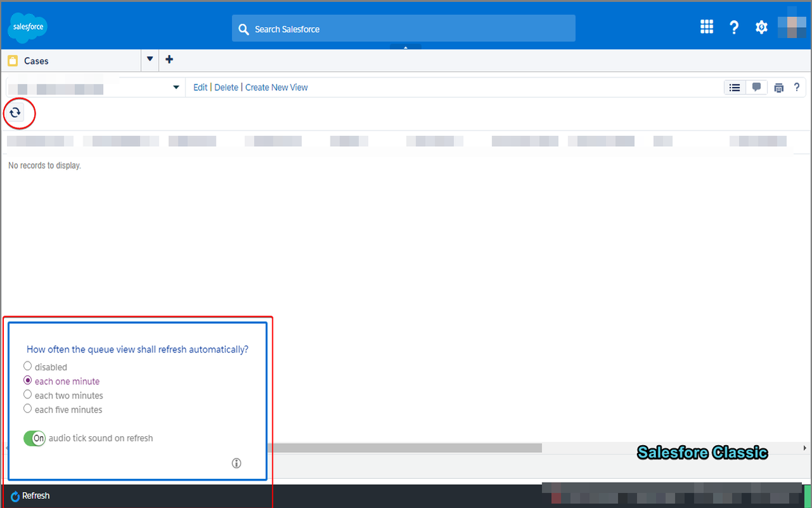Open the Help question mark in header

(734, 27)
